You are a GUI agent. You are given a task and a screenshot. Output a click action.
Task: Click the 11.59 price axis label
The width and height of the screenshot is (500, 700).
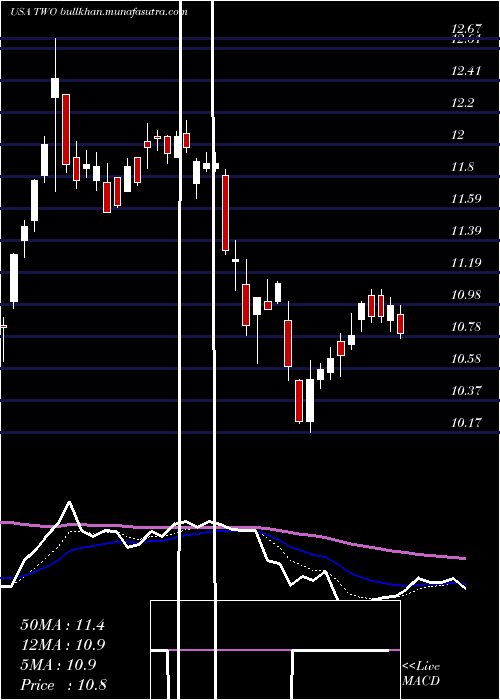tap(467, 199)
